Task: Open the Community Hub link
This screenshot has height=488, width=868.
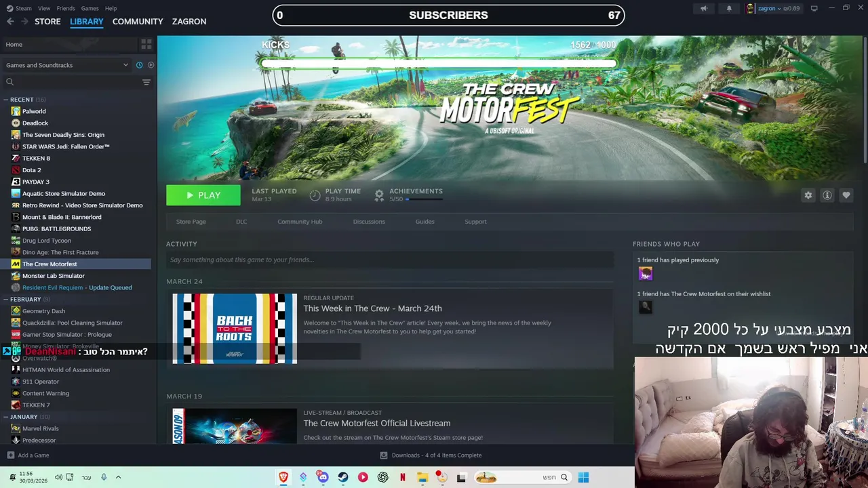Action: click(x=300, y=222)
